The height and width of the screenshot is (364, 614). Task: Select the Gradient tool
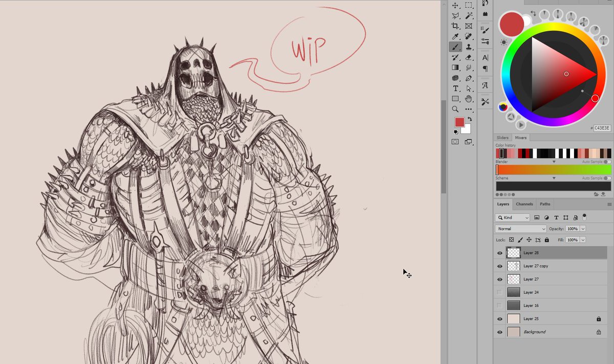(456, 66)
